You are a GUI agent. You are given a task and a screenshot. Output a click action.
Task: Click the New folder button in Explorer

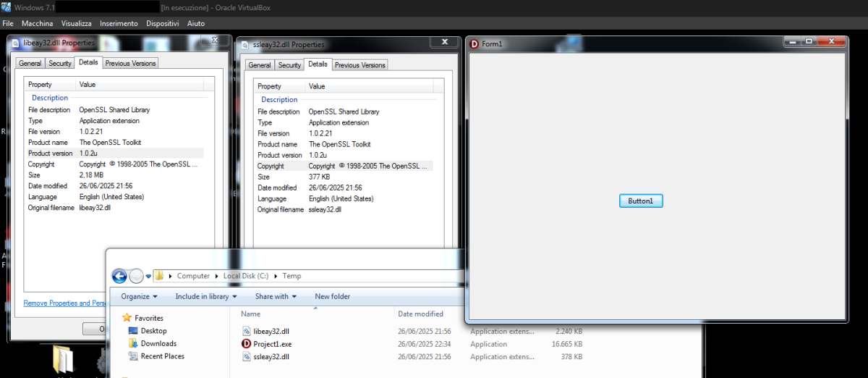click(333, 296)
